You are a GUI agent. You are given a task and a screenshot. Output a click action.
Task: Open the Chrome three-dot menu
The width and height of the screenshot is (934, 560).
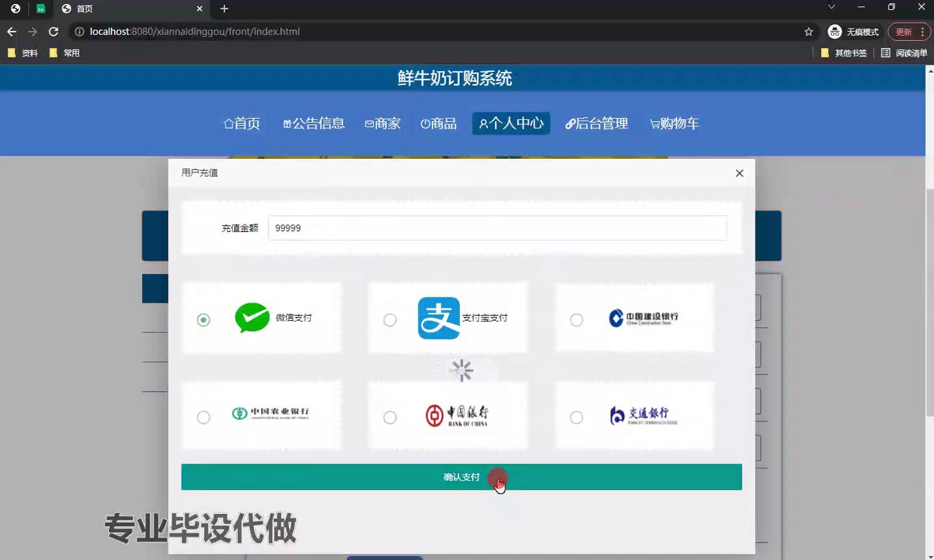point(922,32)
